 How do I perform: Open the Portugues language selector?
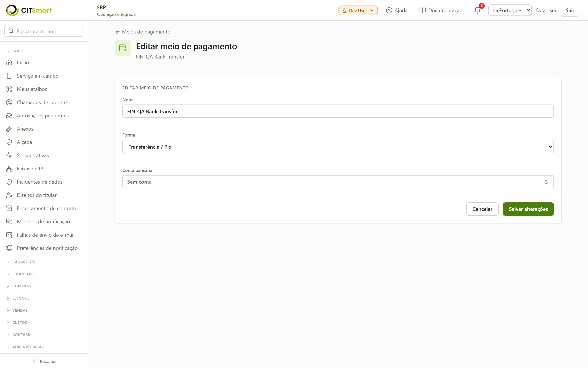[x=510, y=10]
